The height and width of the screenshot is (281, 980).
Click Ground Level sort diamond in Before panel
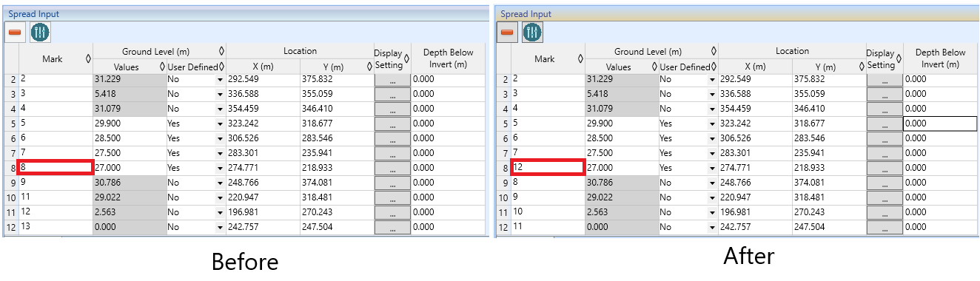pos(221,51)
